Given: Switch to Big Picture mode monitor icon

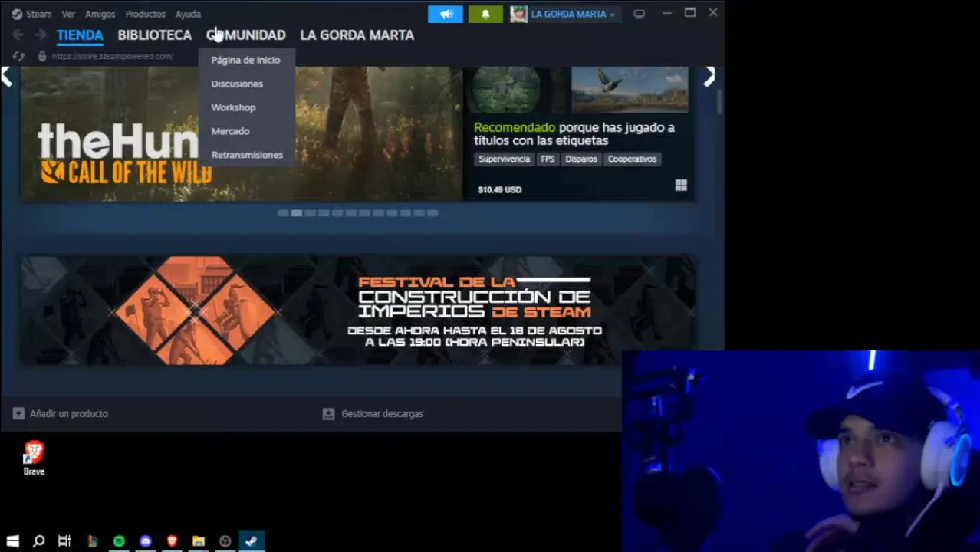Looking at the screenshot, I should tap(639, 14).
